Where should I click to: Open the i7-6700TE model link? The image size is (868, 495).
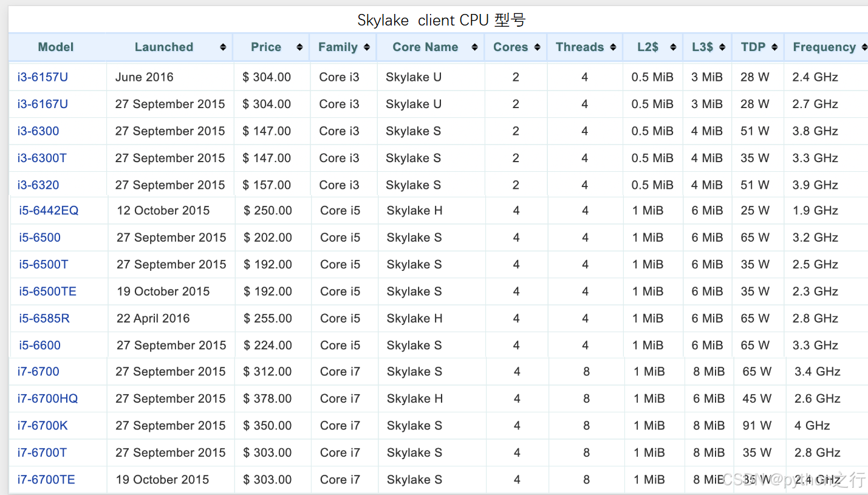click(46, 480)
